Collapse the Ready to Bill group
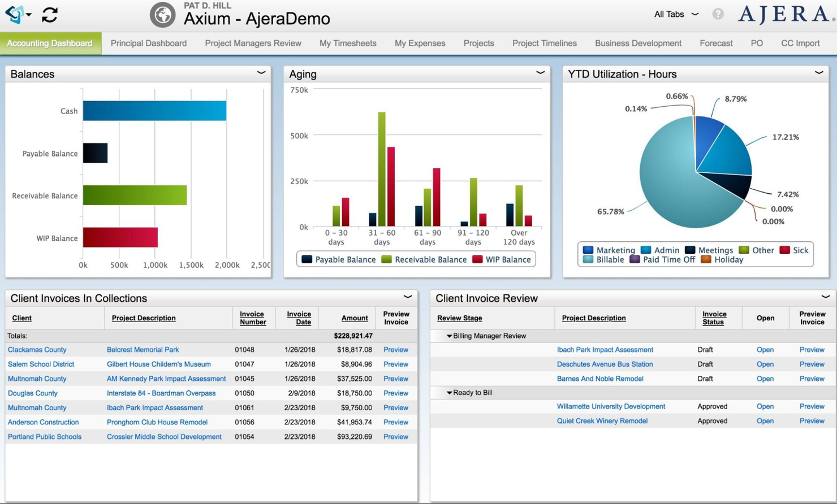 coord(449,392)
